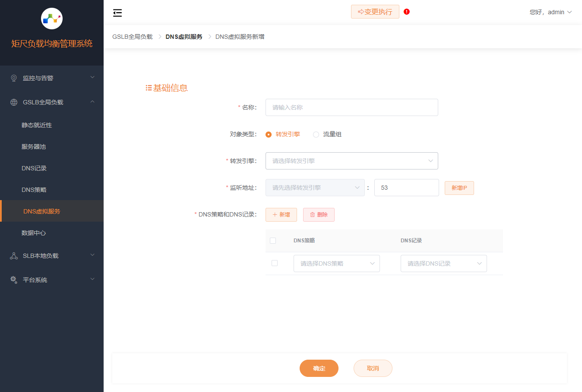This screenshot has width=582, height=392.
Task: Select the 转发引擎 radio option
Action: [x=268, y=134]
